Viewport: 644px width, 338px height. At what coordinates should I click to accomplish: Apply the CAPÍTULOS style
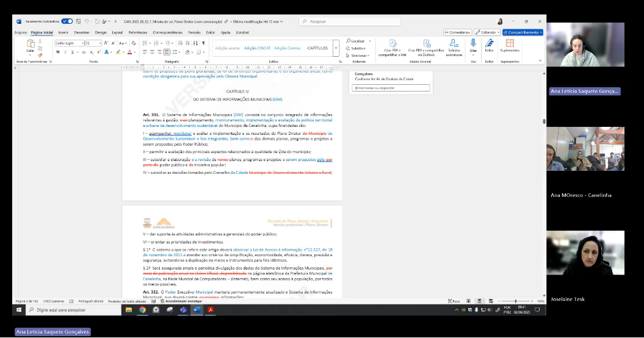[317, 48]
